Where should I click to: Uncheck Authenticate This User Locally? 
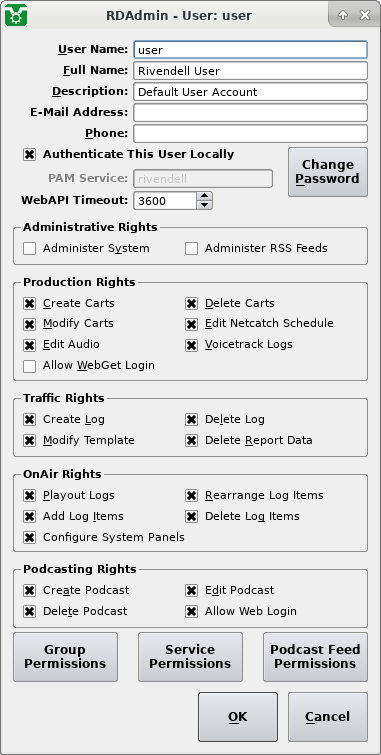[30, 155]
